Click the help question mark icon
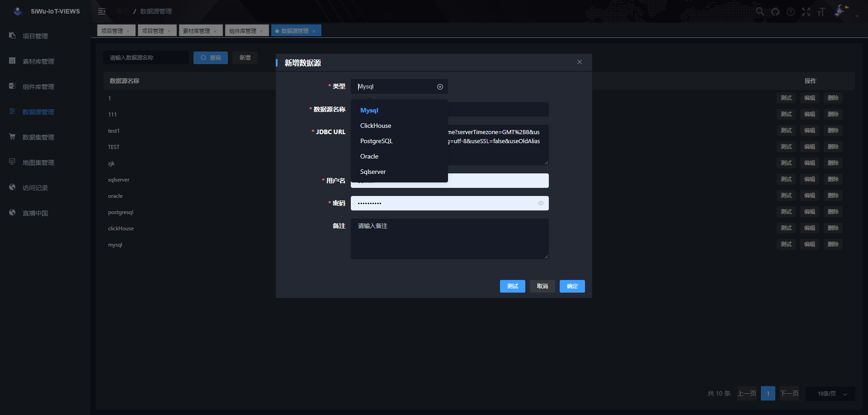The height and width of the screenshot is (415, 868). point(791,12)
